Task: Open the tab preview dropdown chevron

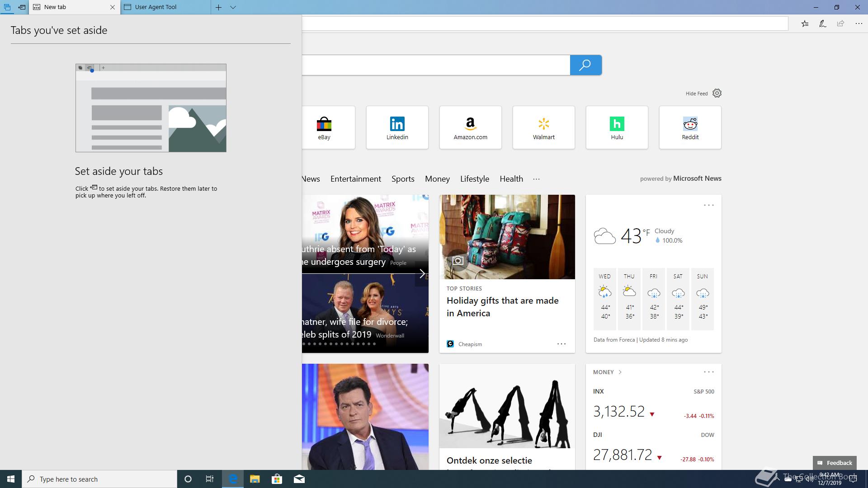Action: pos(233,7)
